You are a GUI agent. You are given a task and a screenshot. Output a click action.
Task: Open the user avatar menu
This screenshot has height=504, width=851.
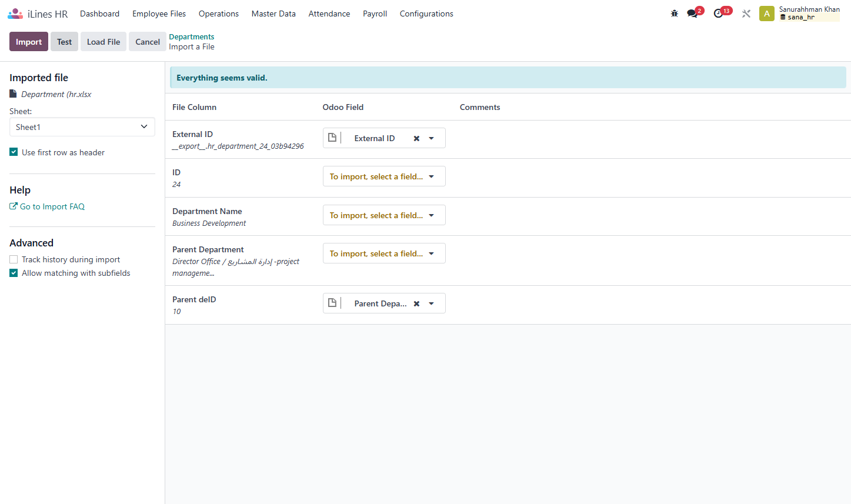coord(767,14)
